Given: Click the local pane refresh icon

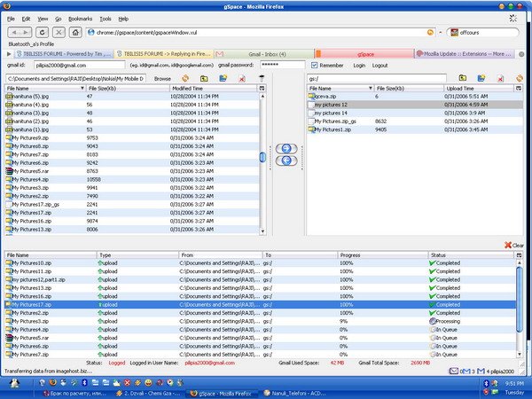Looking at the screenshot, I should (x=185, y=78).
